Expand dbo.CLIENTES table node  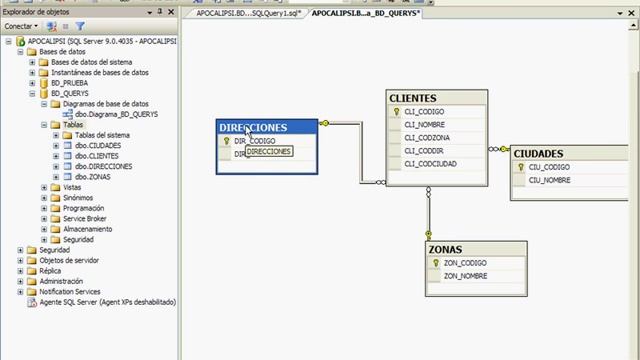click(56, 156)
